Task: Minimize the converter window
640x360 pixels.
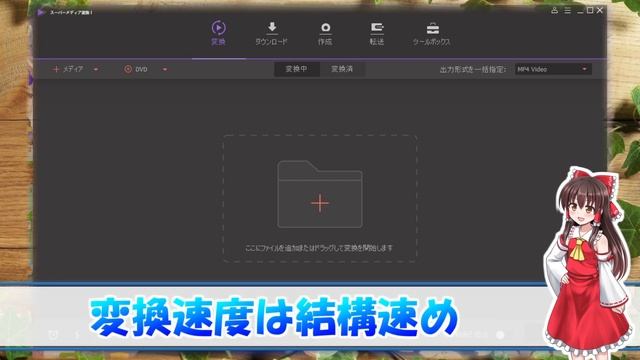Action: 580,11
